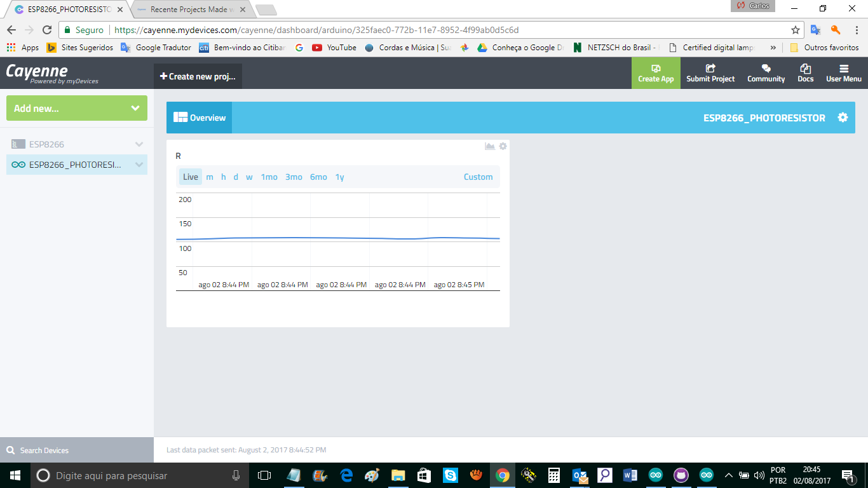This screenshot has height=488, width=868.
Task: Open the NETZSCH do Brasil bookmark
Action: click(x=616, y=48)
